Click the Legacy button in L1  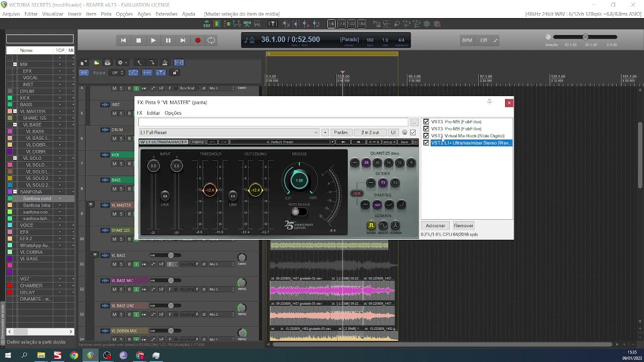tap(198, 142)
